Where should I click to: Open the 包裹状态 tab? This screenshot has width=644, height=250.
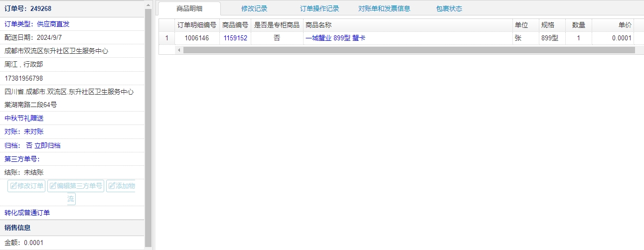(449, 8)
